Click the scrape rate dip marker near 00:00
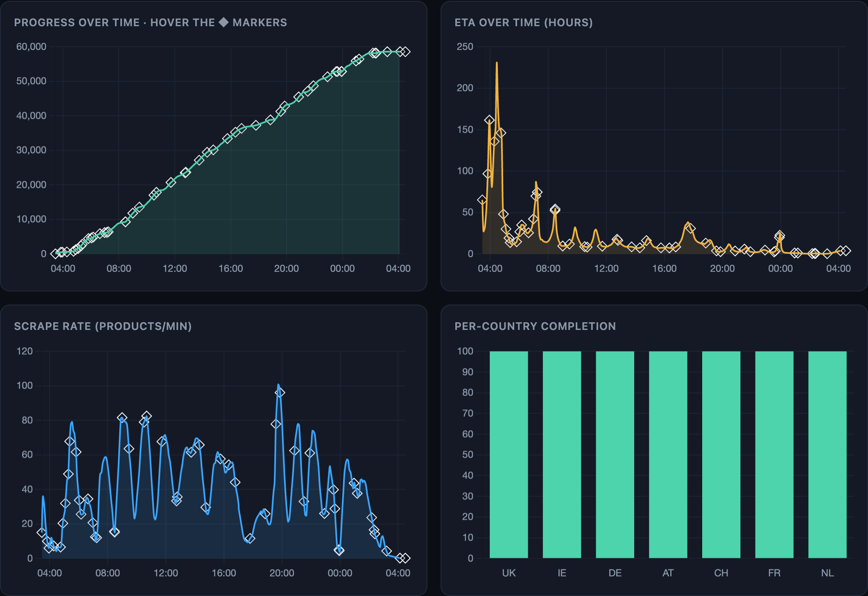Image resolution: width=868 pixels, height=596 pixels. click(x=339, y=550)
